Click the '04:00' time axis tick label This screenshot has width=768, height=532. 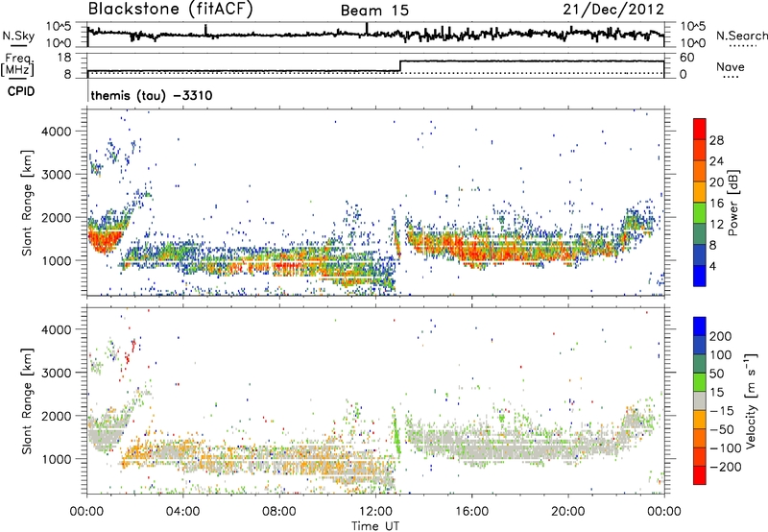[x=182, y=511]
